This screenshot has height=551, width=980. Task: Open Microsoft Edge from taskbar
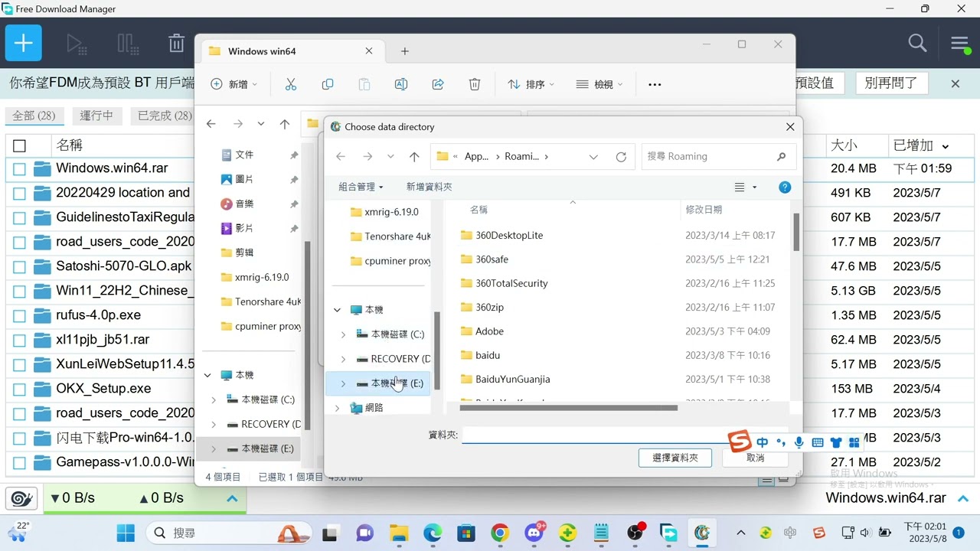coord(433,533)
